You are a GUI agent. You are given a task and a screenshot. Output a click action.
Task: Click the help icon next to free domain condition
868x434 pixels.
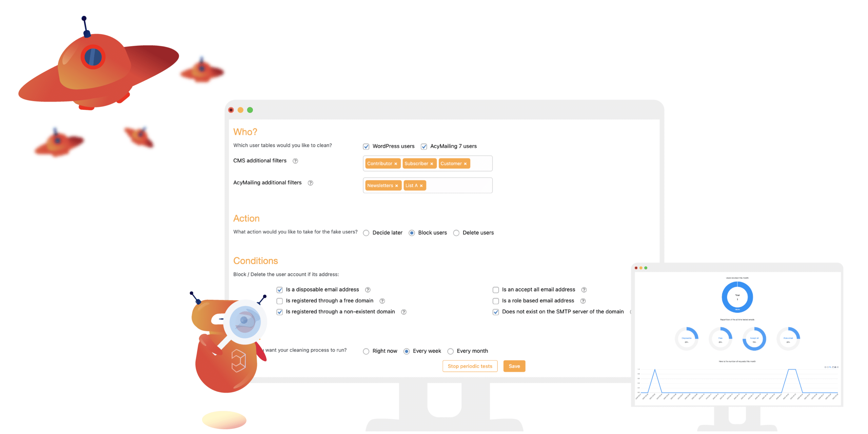click(384, 301)
